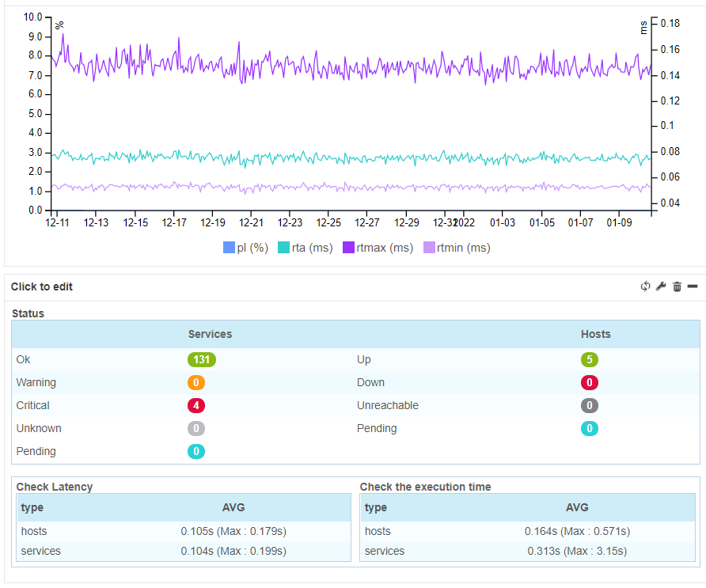Click the Check Latency heading

click(x=55, y=487)
